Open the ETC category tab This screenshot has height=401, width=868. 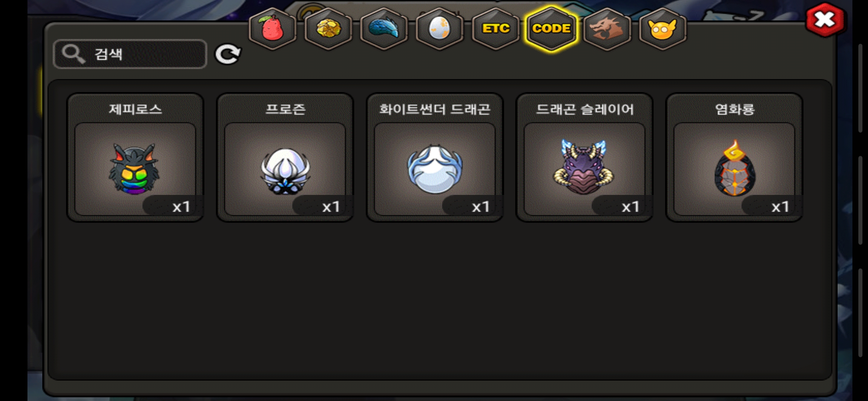point(496,29)
